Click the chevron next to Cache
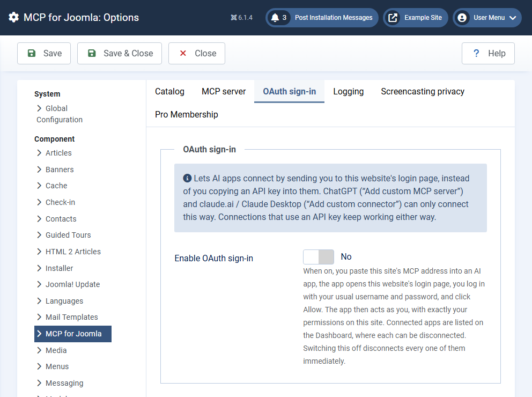Viewport: 532px width, 397px height. click(39, 186)
